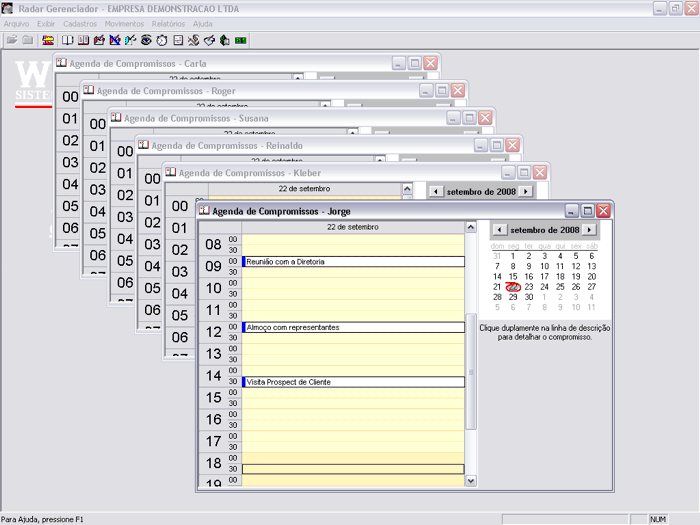Click the clock icon in toolbar

162,40
